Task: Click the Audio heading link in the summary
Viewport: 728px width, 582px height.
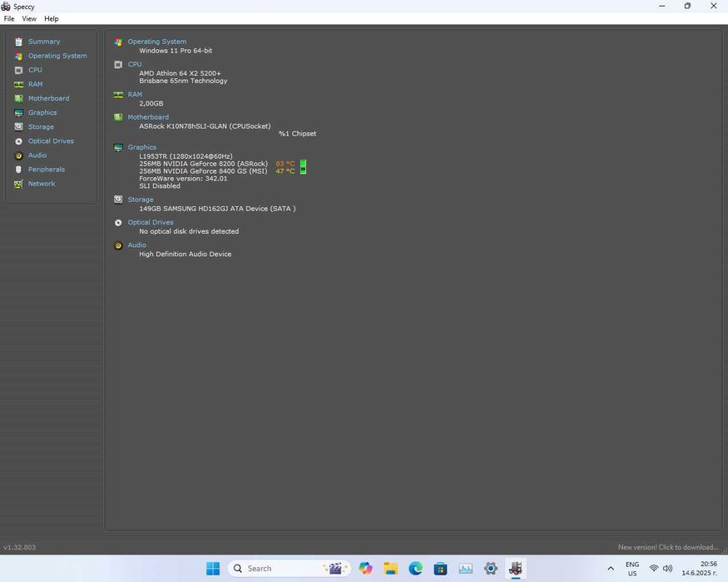Action: [x=137, y=245]
